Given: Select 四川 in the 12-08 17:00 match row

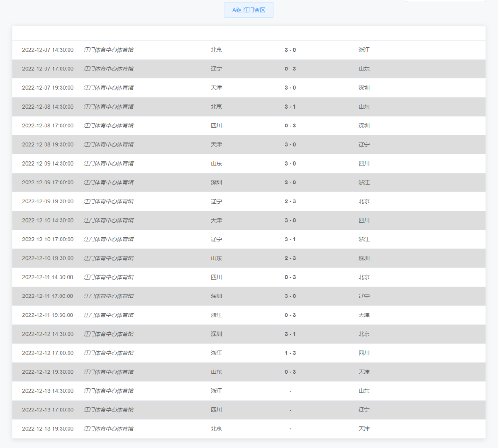Looking at the screenshot, I should [x=216, y=126].
